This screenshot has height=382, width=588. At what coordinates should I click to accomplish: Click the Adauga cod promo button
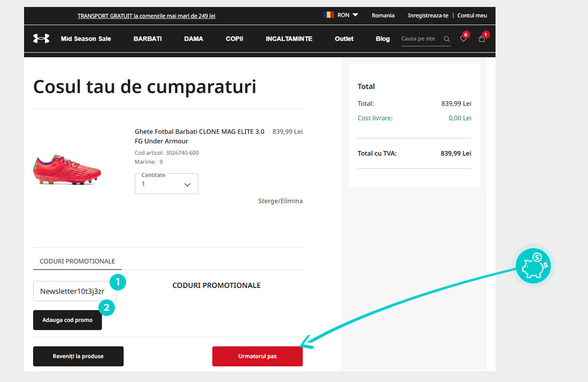point(67,320)
